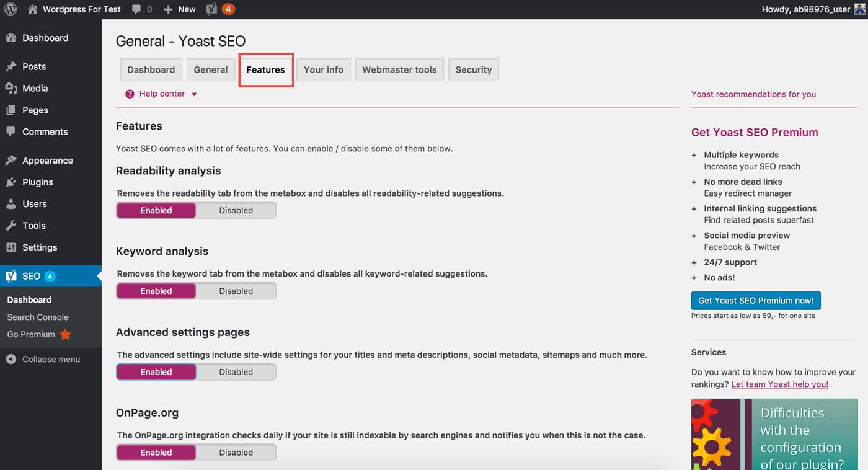Disable Advanced settings pages
Viewport: 868px width, 470px height.
(236, 372)
